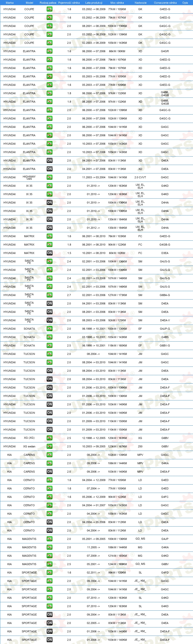
Task: Select body cell 2.0 CVVT
Action: [x=140, y=177]
